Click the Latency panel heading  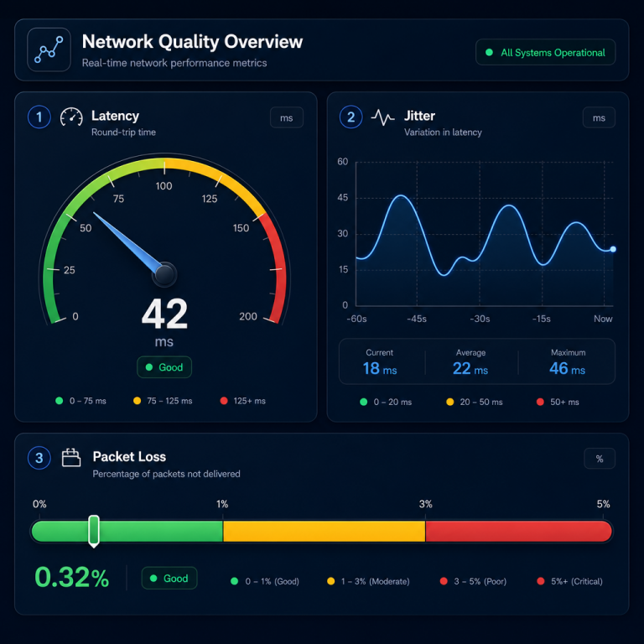pos(115,116)
